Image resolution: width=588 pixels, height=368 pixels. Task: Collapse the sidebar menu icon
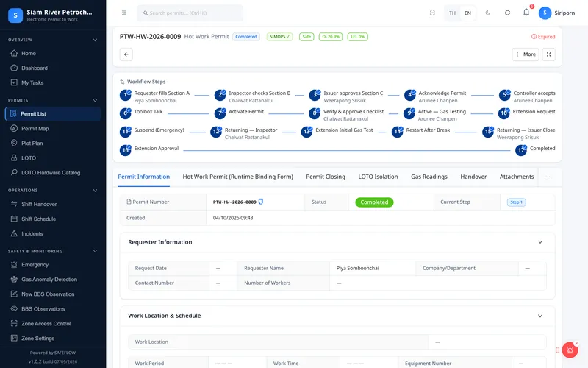coord(124,13)
